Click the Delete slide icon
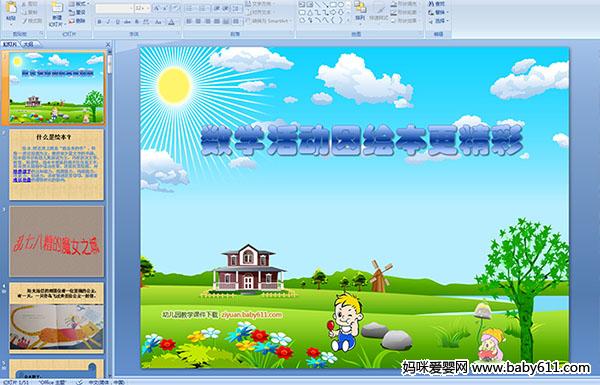Viewport: 600px width, 385px height. coord(77,21)
